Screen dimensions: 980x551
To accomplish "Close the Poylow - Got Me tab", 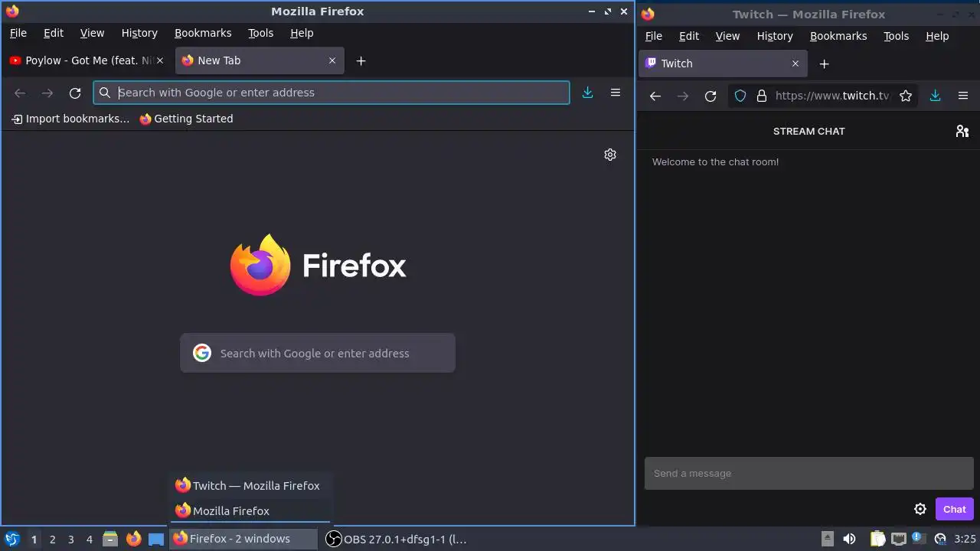I will (x=160, y=60).
